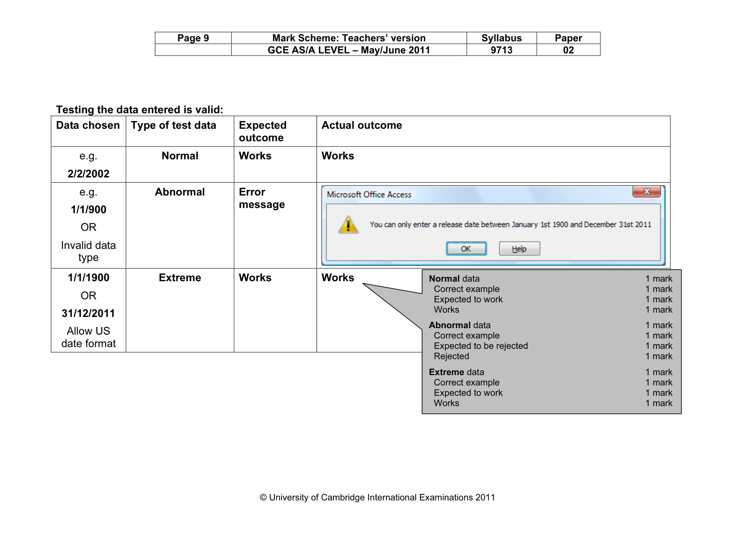Click 'Normal data' in the marks callout
This screenshot has height=534, width=756.
coord(454,279)
